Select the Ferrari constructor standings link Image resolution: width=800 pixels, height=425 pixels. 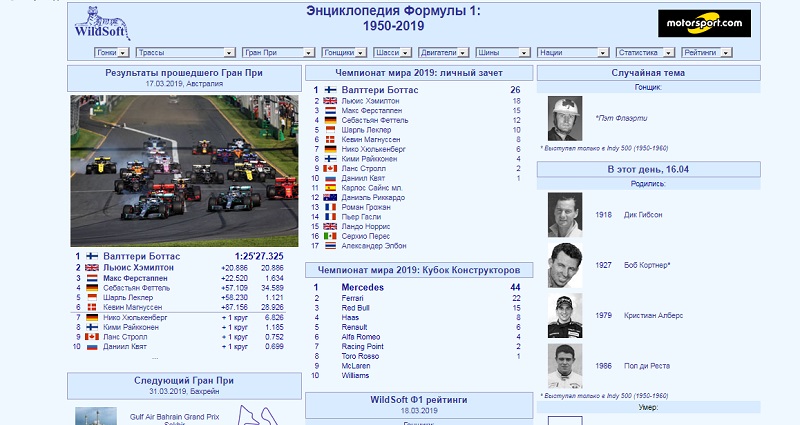[x=353, y=298]
